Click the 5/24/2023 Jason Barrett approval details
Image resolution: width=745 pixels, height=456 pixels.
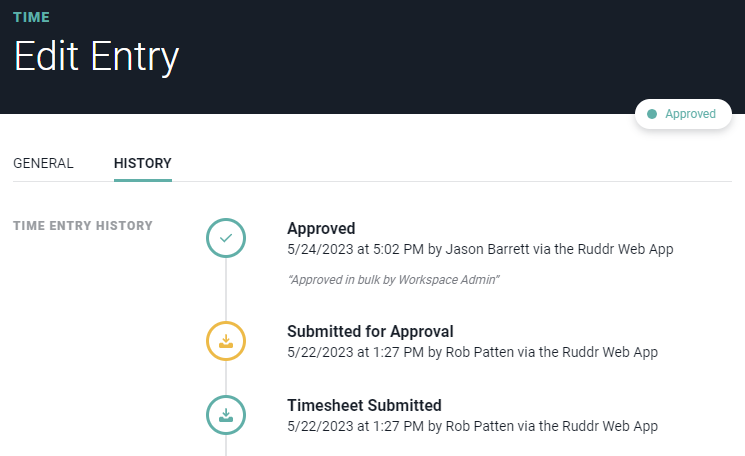click(x=480, y=249)
